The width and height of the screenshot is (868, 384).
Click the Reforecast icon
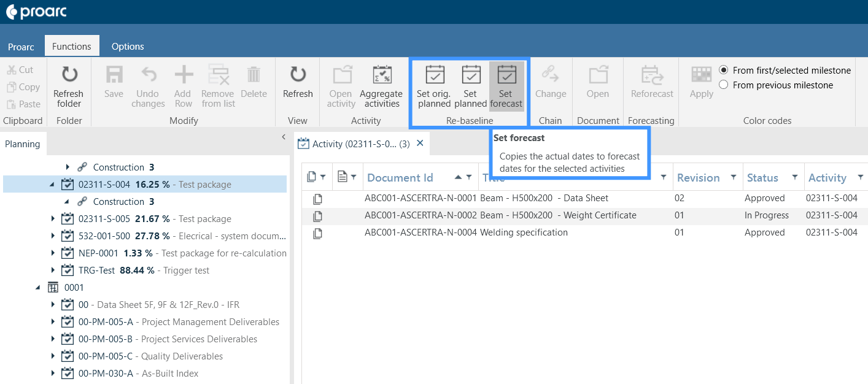pyautogui.click(x=651, y=74)
